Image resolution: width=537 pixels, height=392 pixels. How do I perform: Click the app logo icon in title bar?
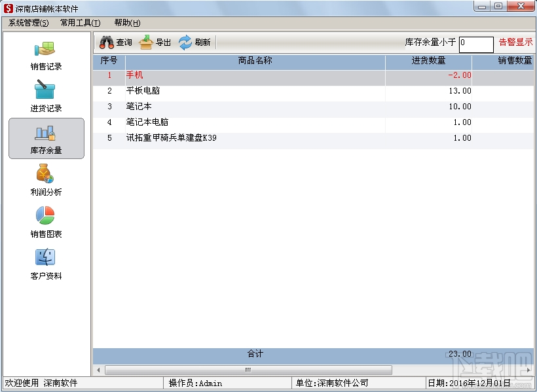pos(9,8)
